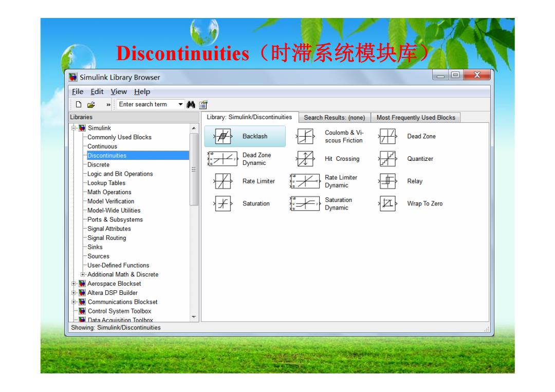Viewport: 555px width, 392px height.
Task: Select Math Operations in tree
Action: 109,193
